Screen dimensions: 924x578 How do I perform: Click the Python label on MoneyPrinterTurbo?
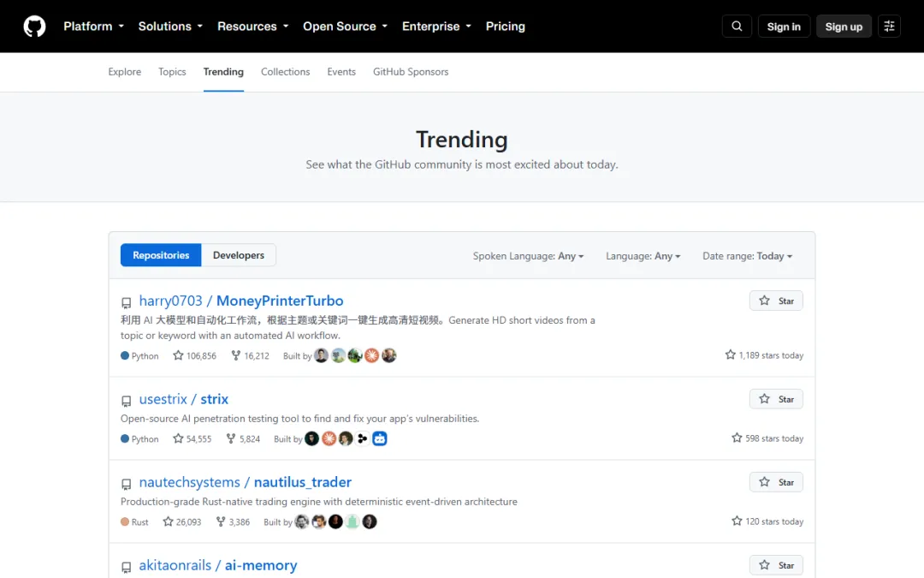click(x=139, y=356)
